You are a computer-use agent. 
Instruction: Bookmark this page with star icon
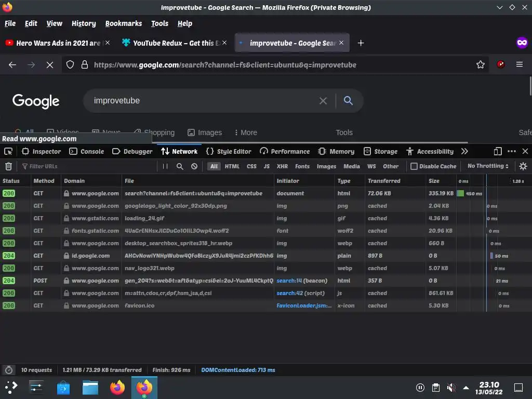coord(481,64)
